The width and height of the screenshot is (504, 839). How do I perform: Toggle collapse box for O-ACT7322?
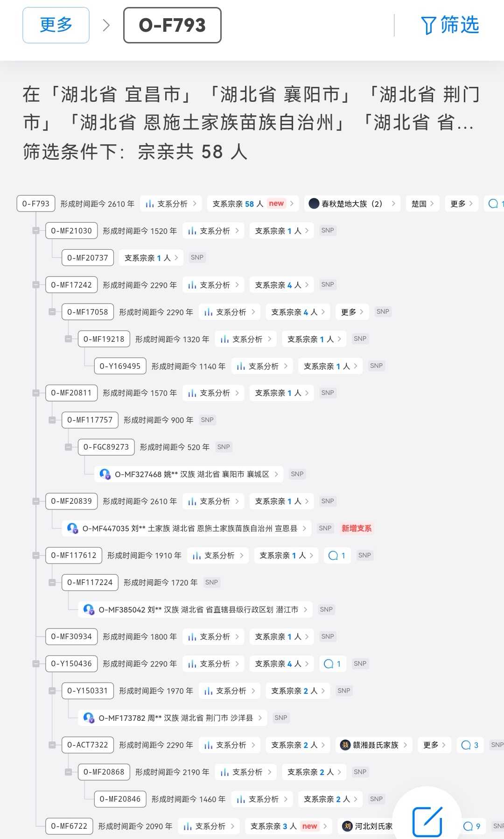(52, 745)
